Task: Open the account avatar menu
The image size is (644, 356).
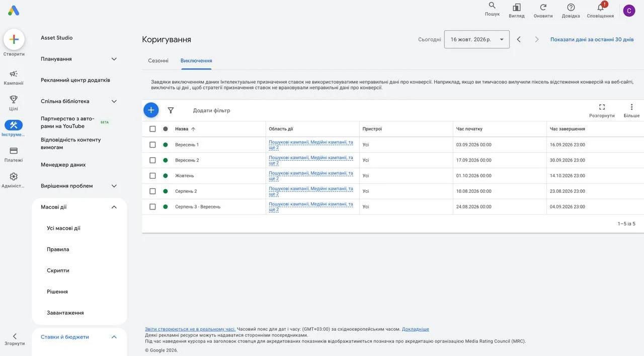Action: [x=629, y=11]
